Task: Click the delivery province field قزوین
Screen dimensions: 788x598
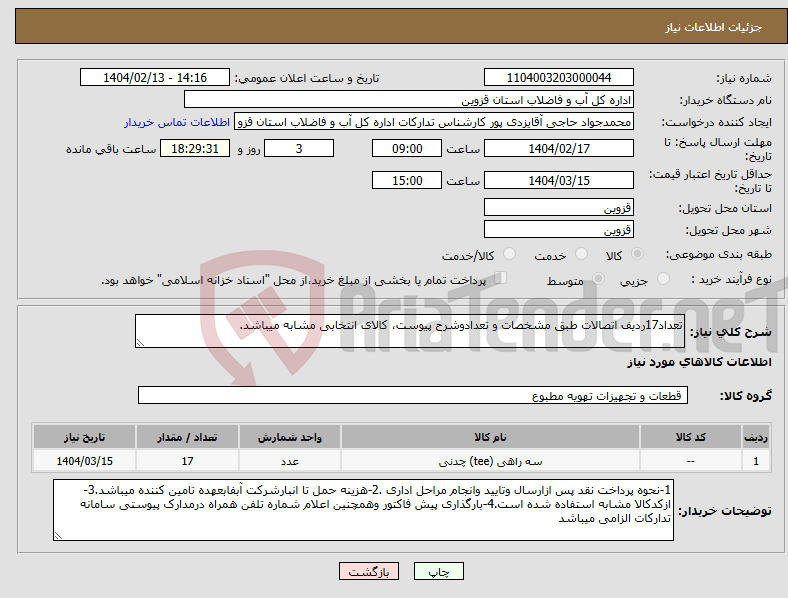Action: (x=559, y=207)
